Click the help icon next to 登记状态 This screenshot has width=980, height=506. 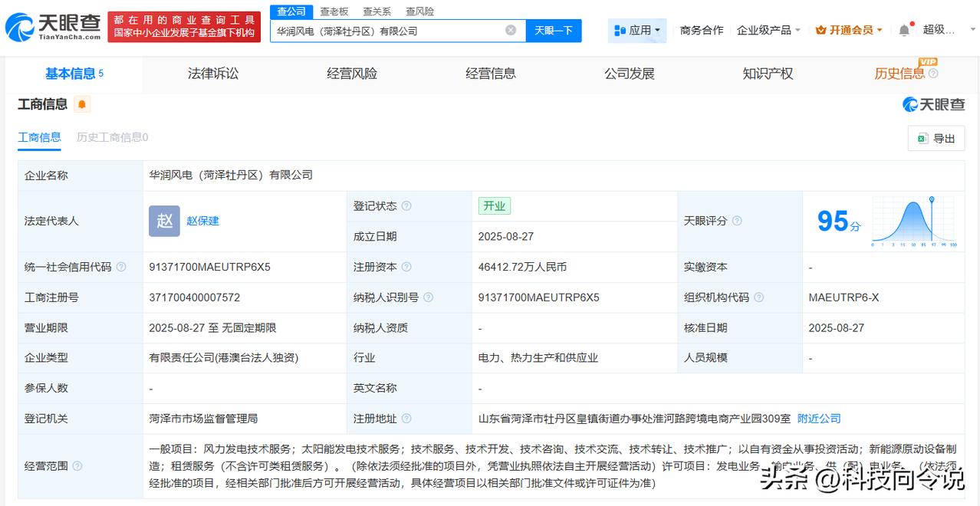click(406, 206)
